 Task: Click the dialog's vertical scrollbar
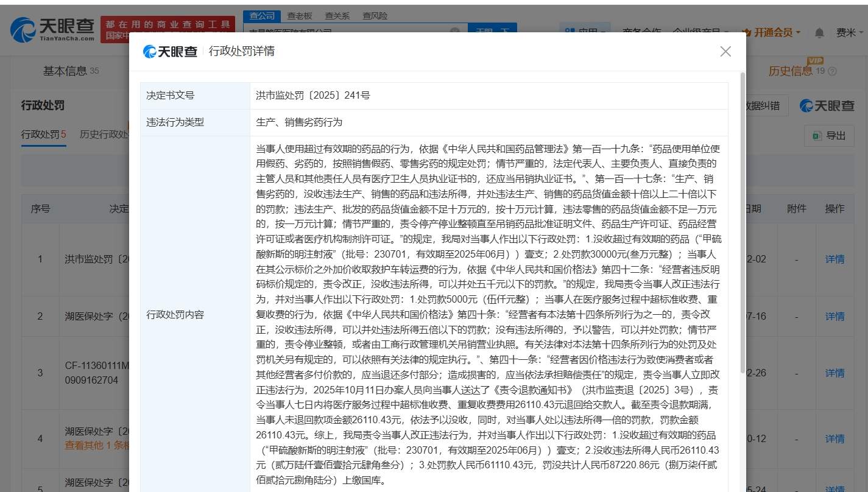click(x=742, y=222)
